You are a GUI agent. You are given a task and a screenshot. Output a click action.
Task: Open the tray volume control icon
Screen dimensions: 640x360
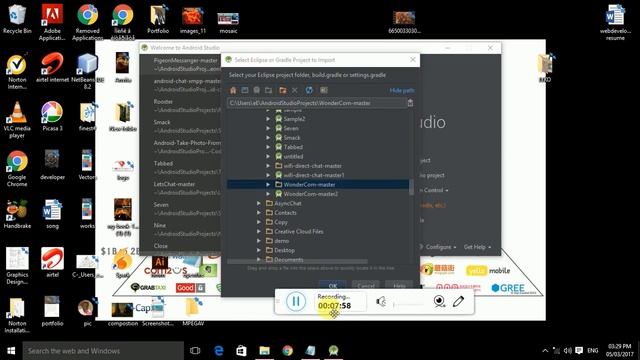[567, 351]
